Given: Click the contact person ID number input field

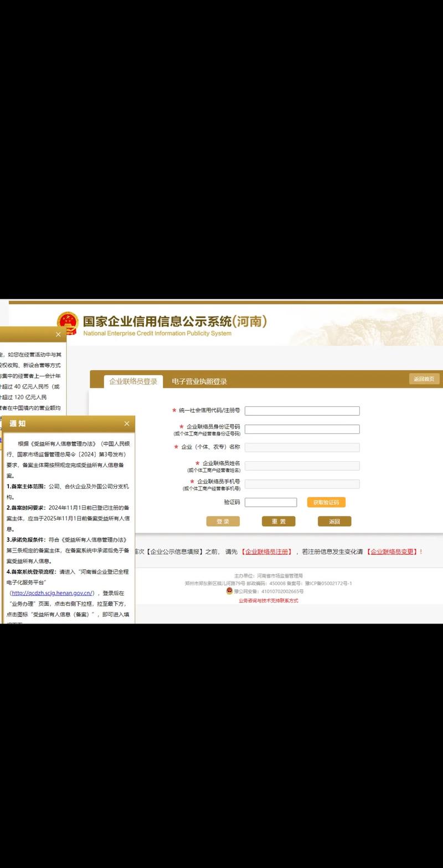Looking at the screenshot, I should (302, 428).
